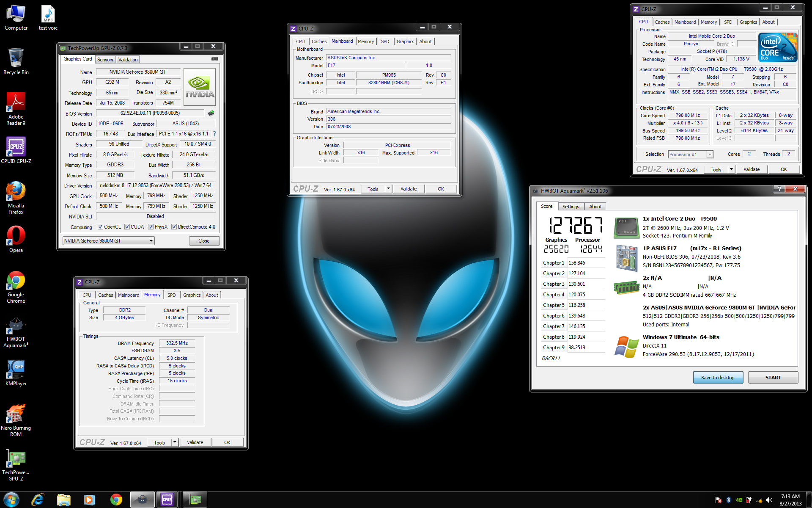Open About tab in HWBOT Aquamark
Viewport: 812px width, 508px height.
click(x=595, y=207)
